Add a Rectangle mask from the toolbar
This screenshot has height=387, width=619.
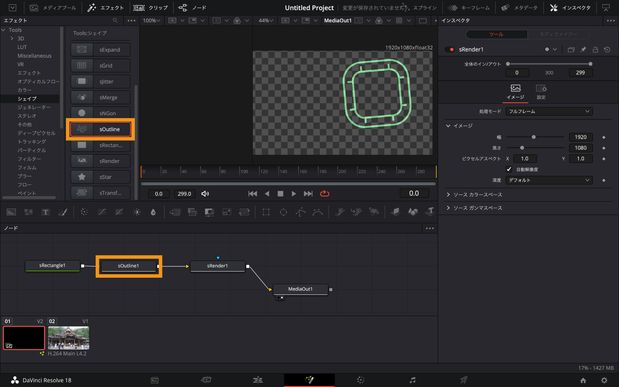pos(266,212)
